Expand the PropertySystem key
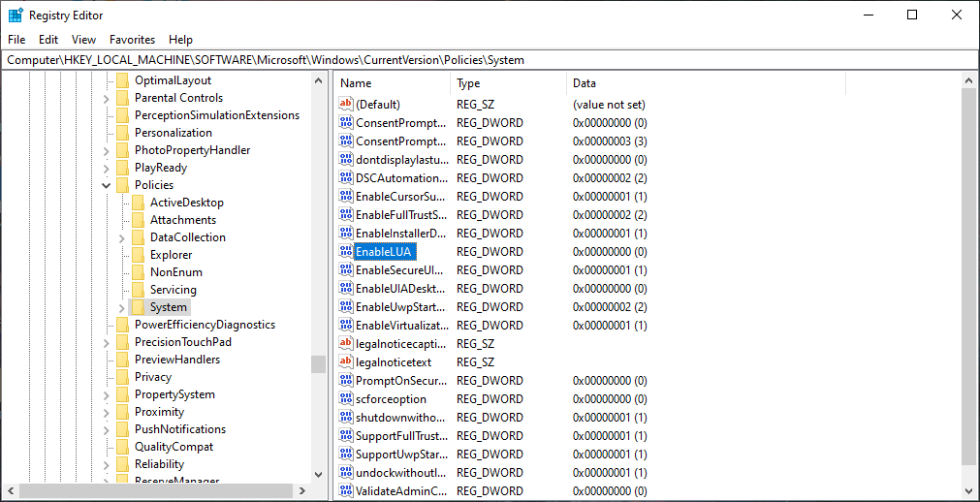 tap(107, 395)
